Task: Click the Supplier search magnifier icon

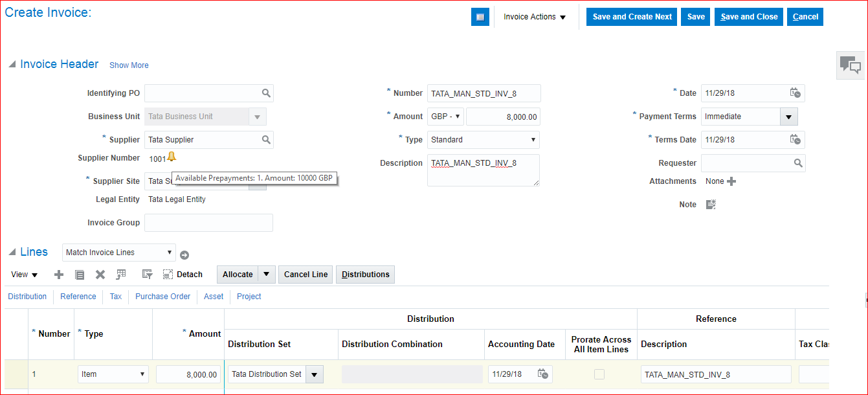Action: click(265, 140)
